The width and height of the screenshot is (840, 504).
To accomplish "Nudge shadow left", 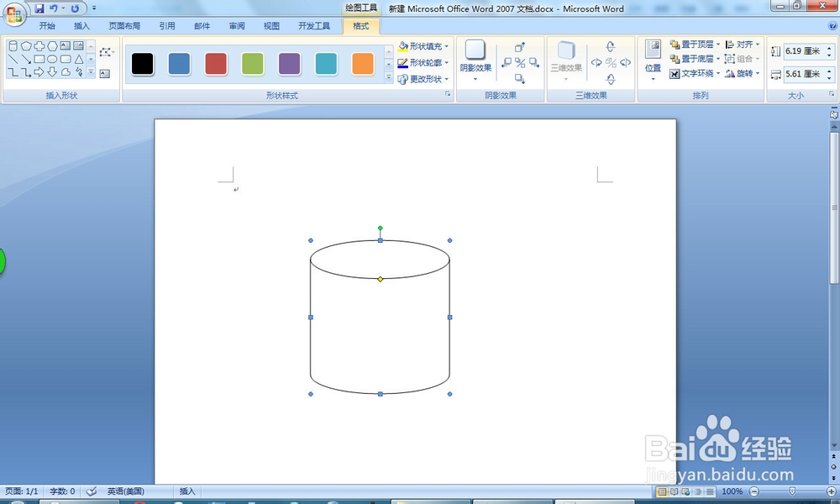I will click(506, 63).
